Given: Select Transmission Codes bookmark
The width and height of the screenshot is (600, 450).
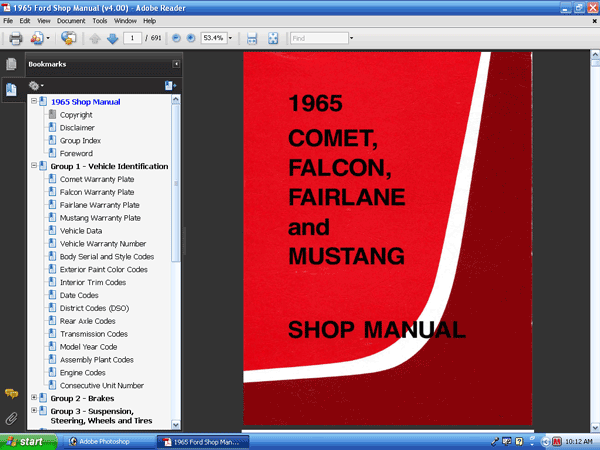Looking at the screenshot, I should pos(94,334).
